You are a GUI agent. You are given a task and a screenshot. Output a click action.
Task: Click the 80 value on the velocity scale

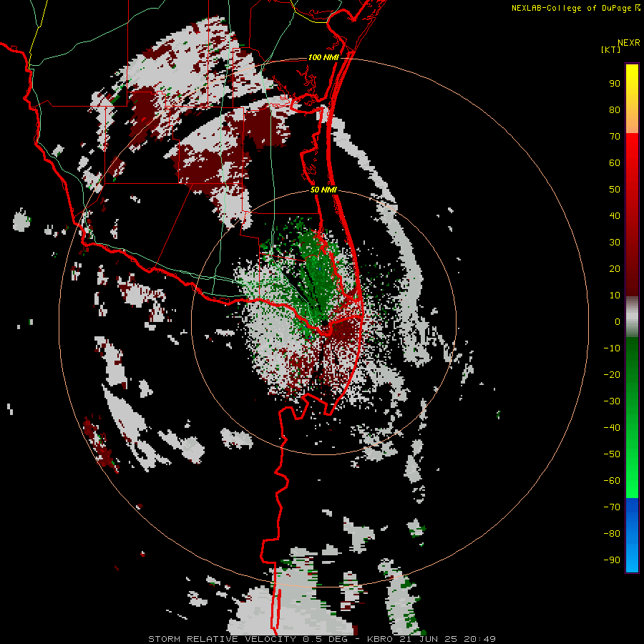(615, 110)
